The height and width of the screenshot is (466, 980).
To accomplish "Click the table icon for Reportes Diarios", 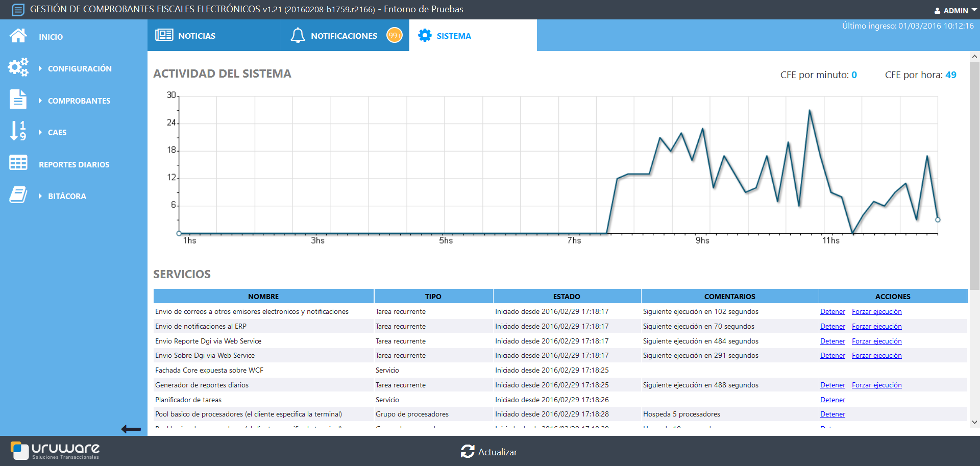I will pyautogui.click(x=18, y=163).
